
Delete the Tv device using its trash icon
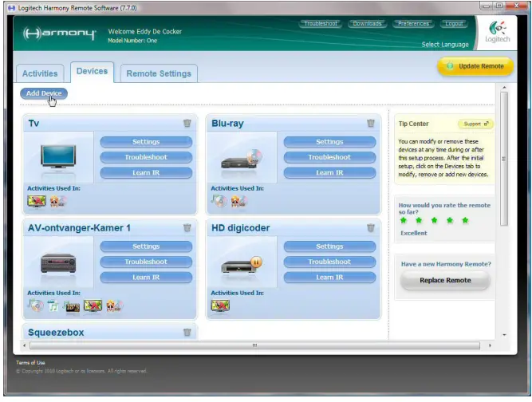(x=187, y=123)
